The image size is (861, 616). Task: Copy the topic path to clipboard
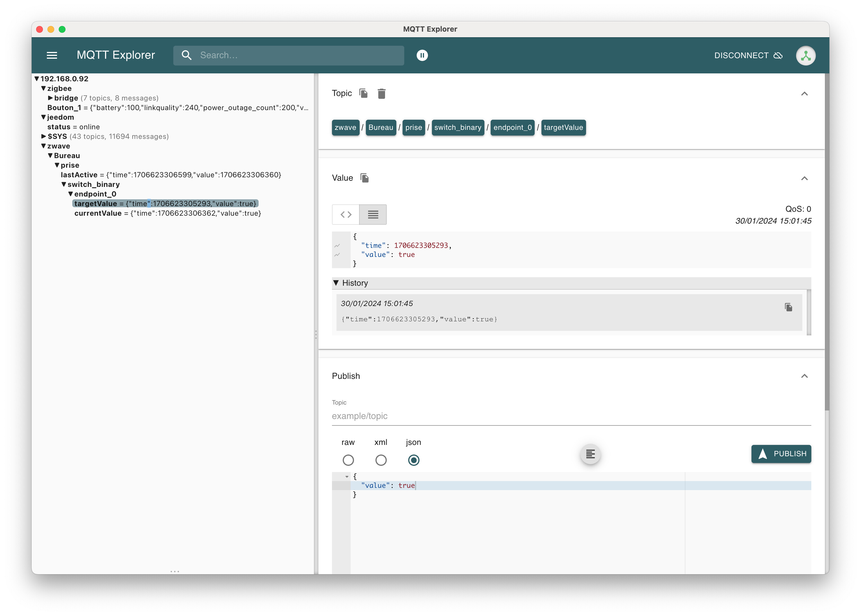(363, 93)
